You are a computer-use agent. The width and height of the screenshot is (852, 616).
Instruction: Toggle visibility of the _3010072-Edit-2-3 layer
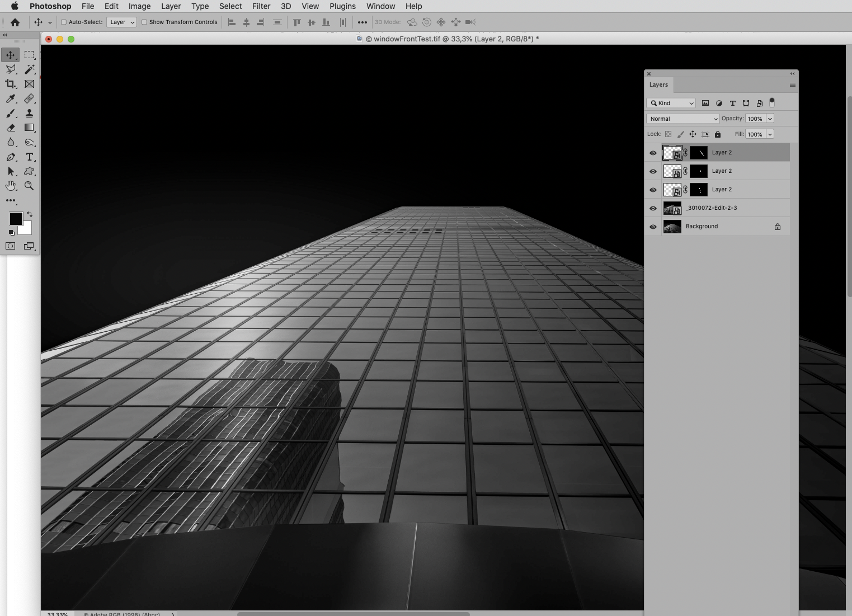(x=653, y=208)
